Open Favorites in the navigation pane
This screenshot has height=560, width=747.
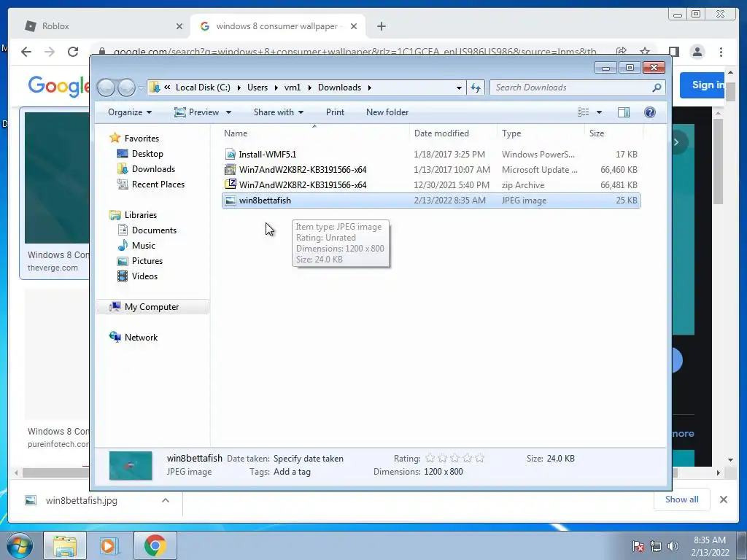[x=142, y=138]
